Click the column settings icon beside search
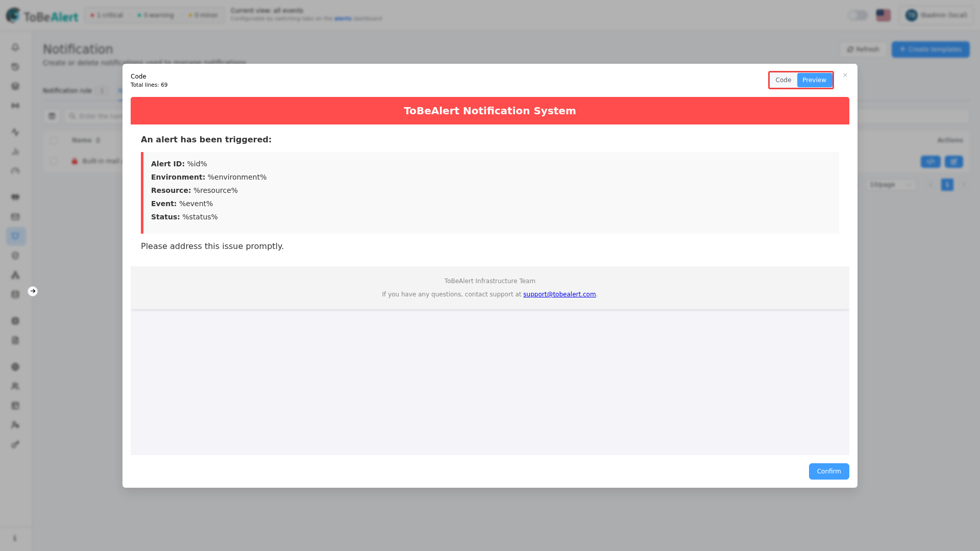Viewport: 980px width, 551px height. click(52, 116)
